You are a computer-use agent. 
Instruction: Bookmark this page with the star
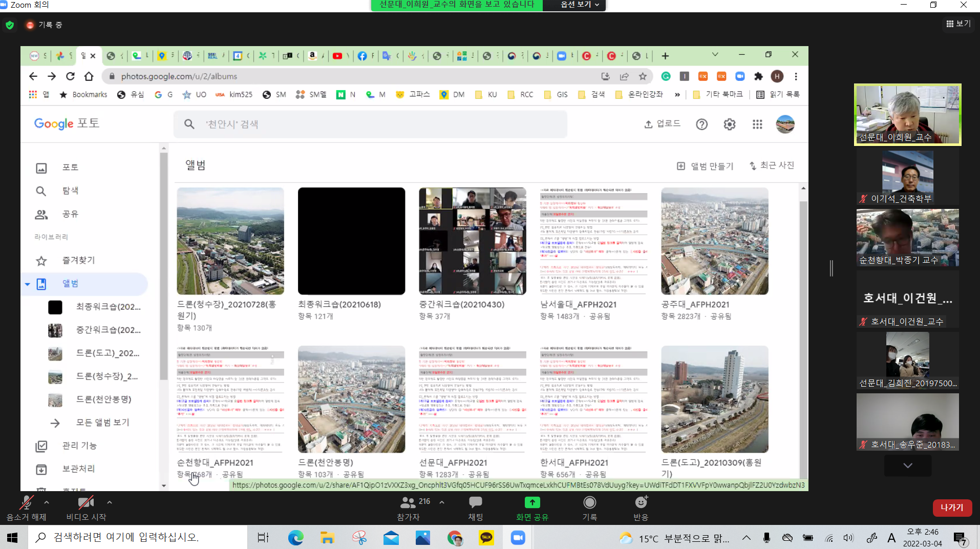click(643, 76)
